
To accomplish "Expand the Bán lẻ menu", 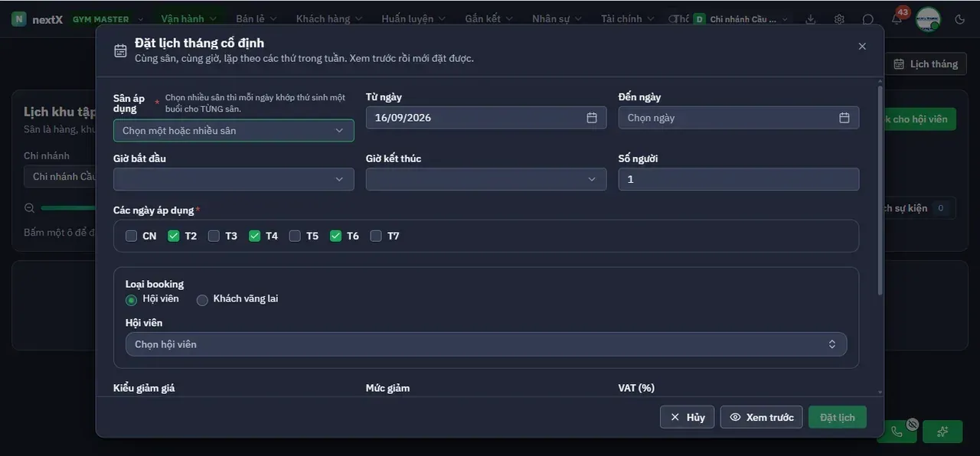I will coord(256,19).
